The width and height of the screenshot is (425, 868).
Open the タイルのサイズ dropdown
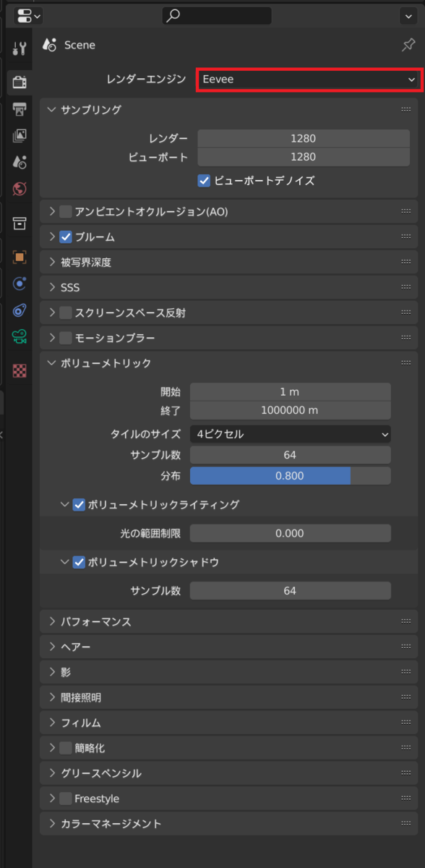290,434
